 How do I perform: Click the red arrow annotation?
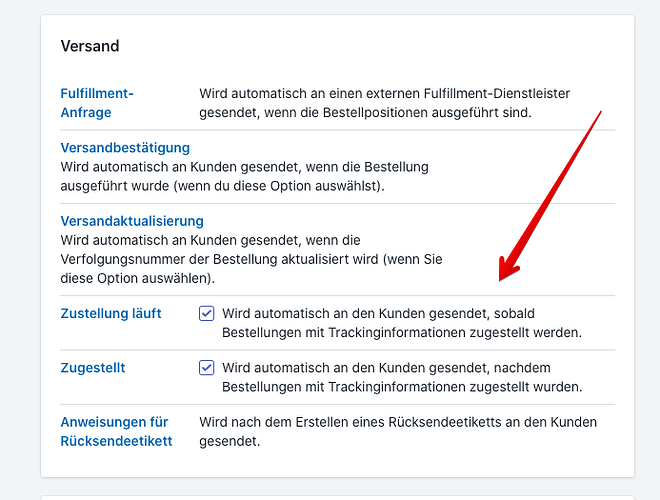coord(555,190)
